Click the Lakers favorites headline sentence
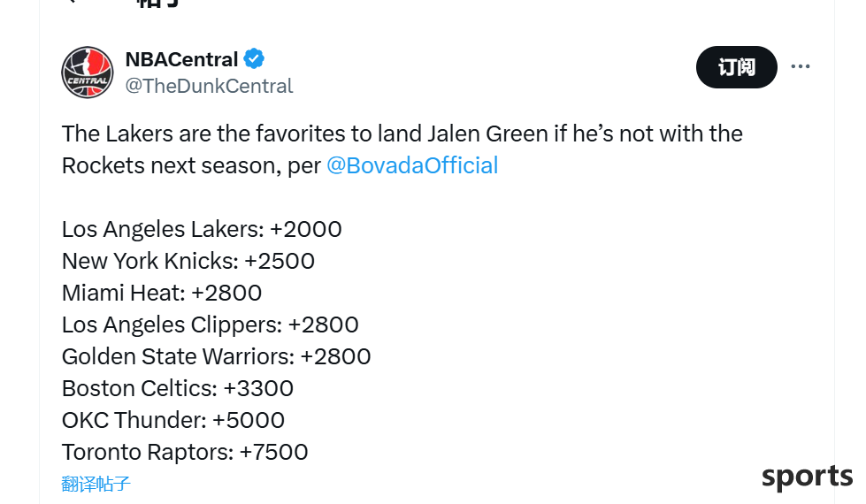866x504 pixels. (x=402, y=149)
